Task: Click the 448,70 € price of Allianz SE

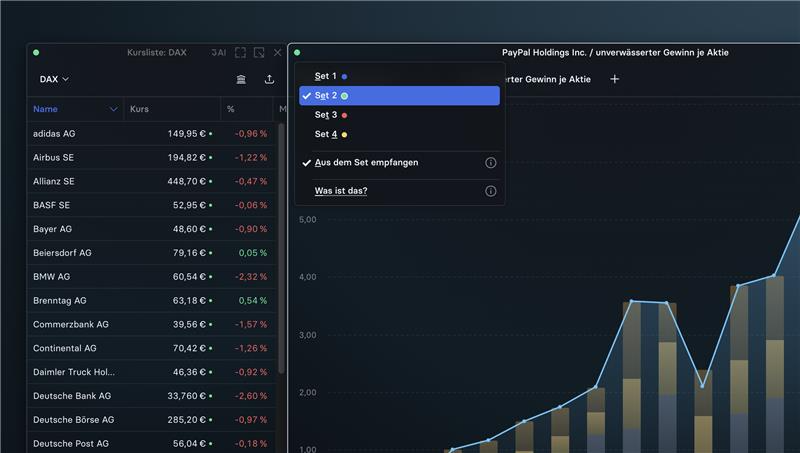Action: click(x=187, y=182)
